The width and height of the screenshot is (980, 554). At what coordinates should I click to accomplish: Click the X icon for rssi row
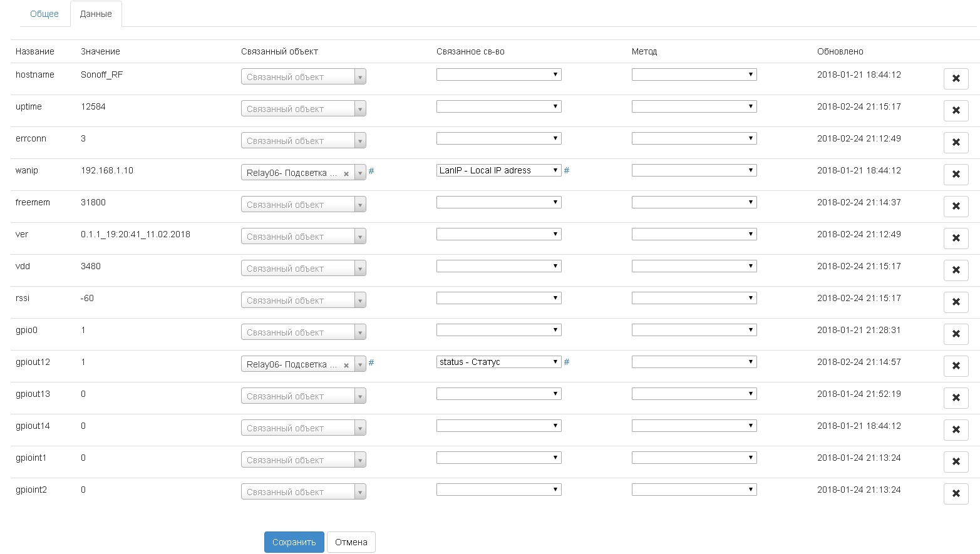956,302
